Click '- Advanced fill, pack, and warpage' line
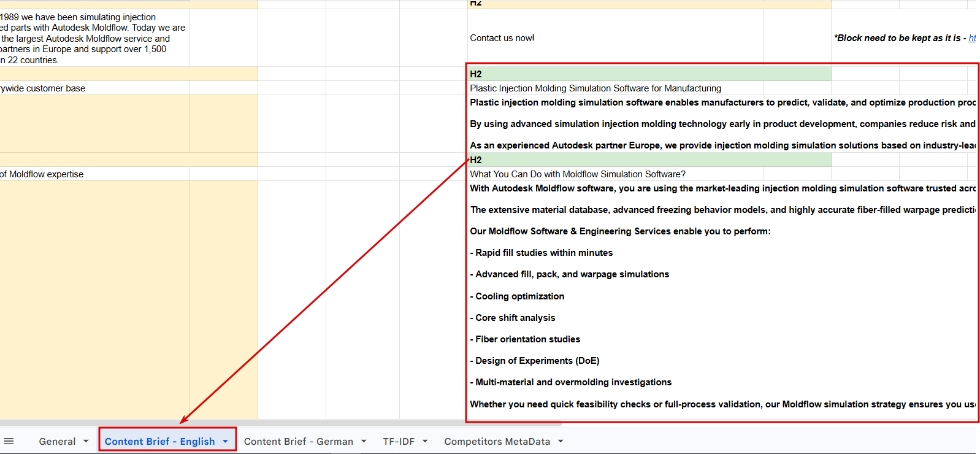980x454 pixels. point(570,274)
